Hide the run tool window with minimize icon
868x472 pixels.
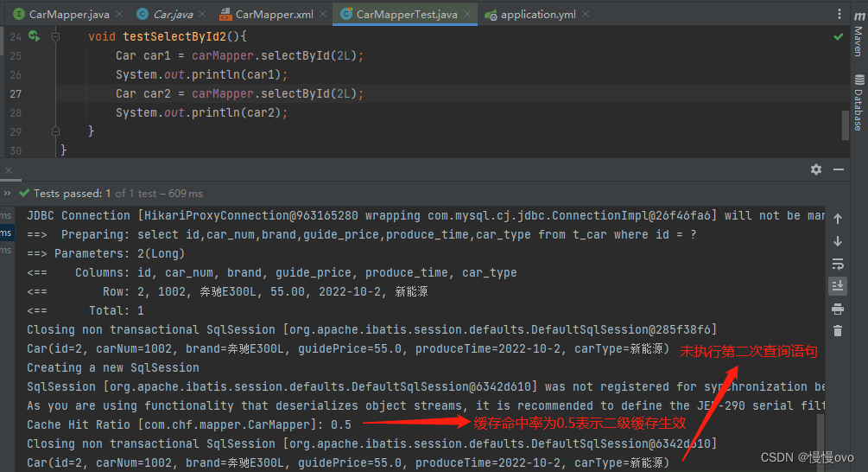(839, 169)
